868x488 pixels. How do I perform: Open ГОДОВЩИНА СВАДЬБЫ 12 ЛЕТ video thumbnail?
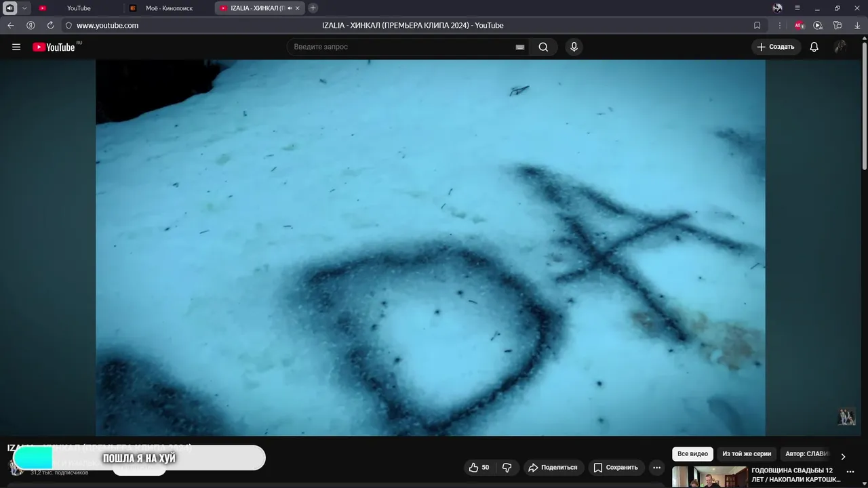(x=710, y=477)
